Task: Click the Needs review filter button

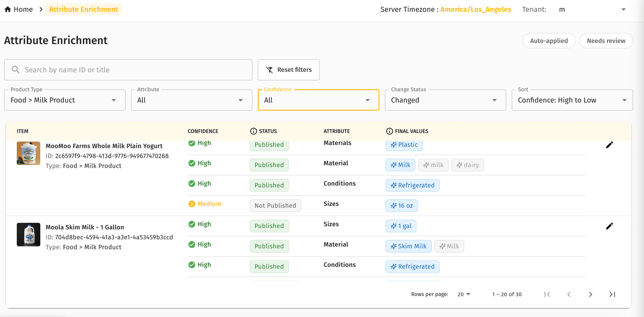Action: tap(606, 41)
